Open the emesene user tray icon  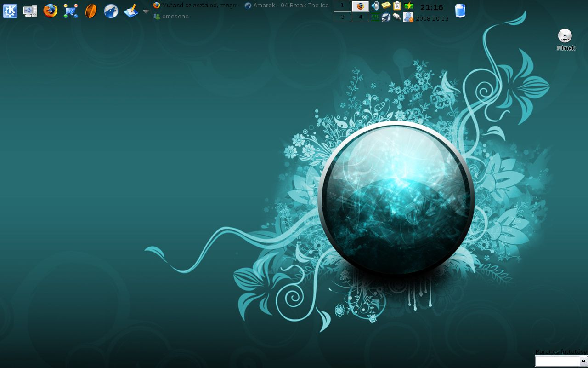coord(408,17)
